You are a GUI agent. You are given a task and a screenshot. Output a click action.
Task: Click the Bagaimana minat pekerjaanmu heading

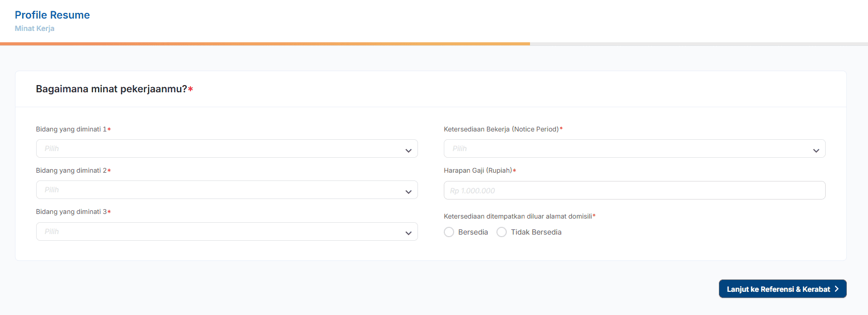tap(111, 89)
